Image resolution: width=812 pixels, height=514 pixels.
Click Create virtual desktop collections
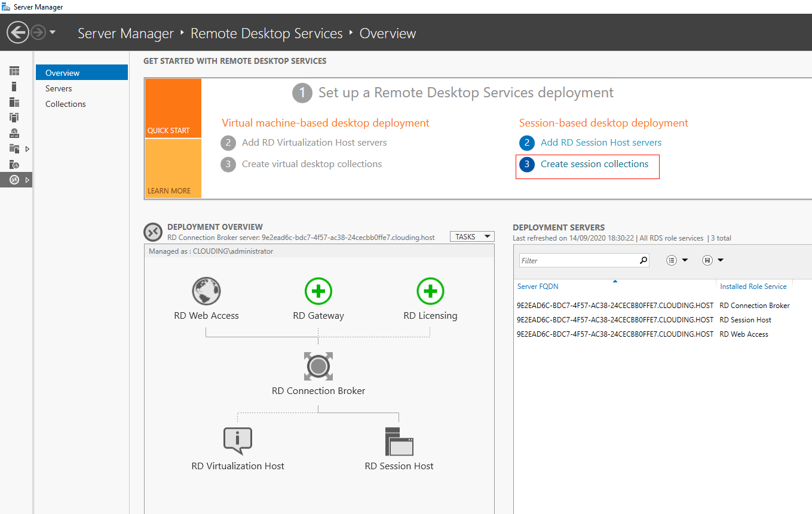coord(312,164)
